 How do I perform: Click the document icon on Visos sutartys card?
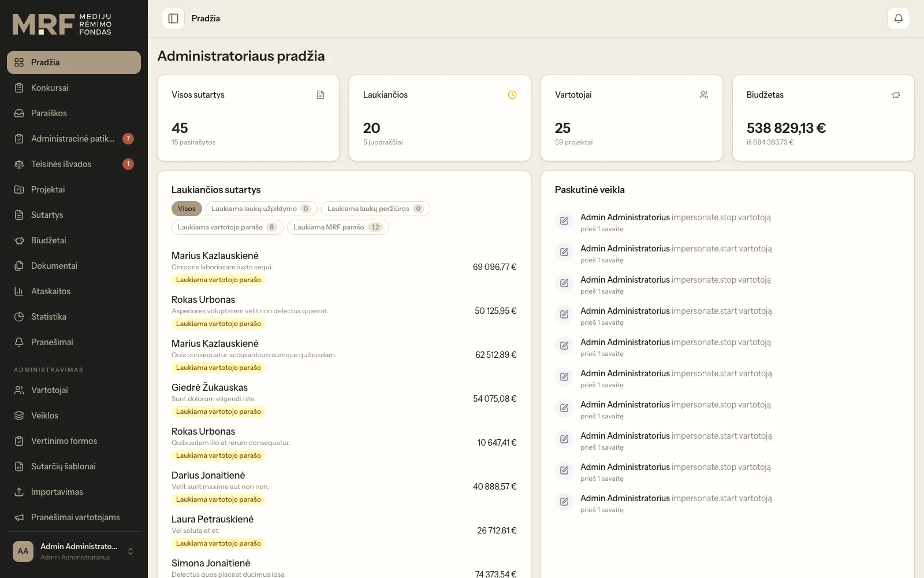321,95
